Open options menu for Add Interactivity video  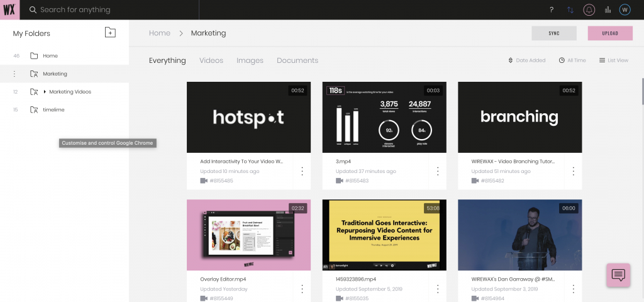point(303,171)
